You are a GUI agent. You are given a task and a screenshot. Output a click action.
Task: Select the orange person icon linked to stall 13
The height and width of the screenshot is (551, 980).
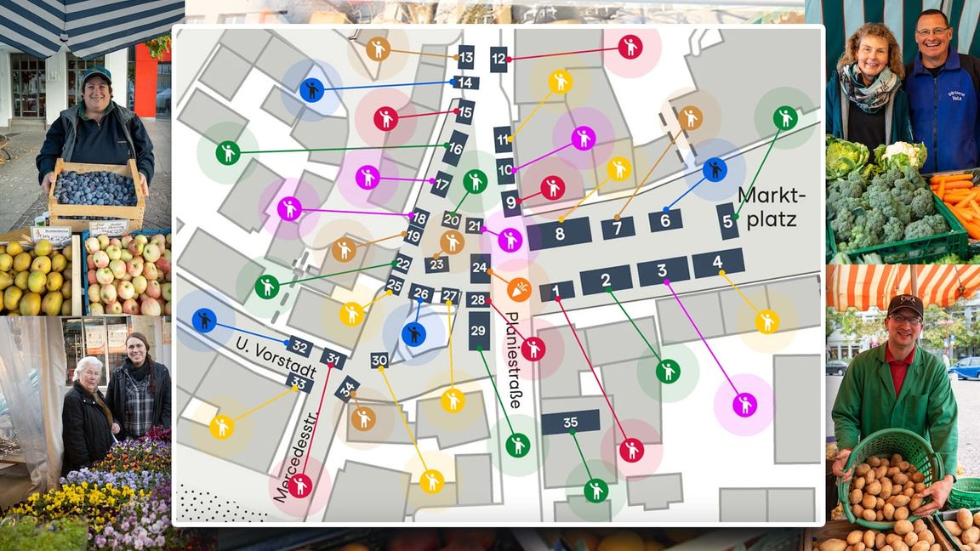(378, 48)
